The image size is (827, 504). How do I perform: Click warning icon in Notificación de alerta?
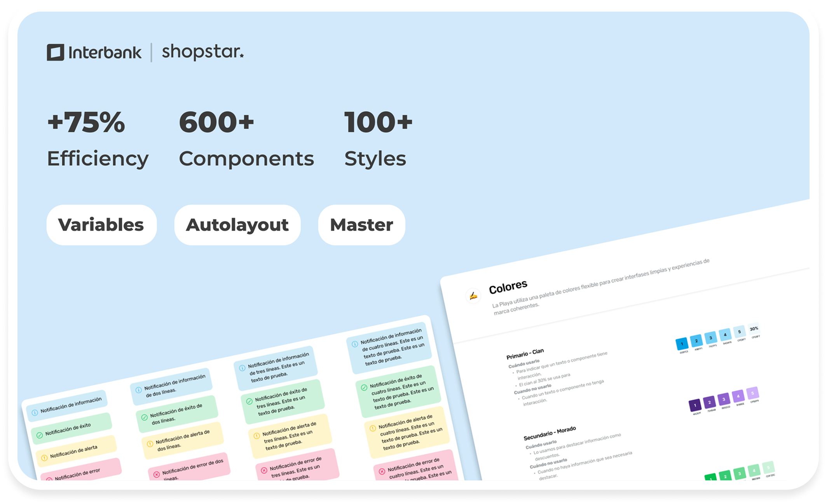tap(44, 458)
